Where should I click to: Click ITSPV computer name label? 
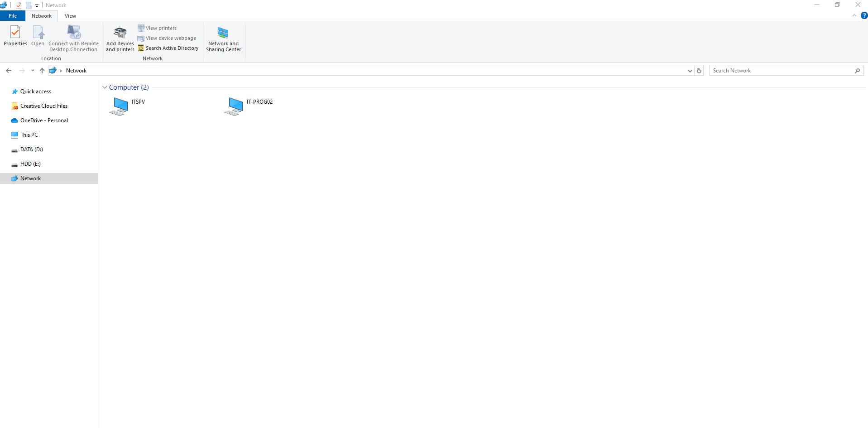[x=138, y=102]
